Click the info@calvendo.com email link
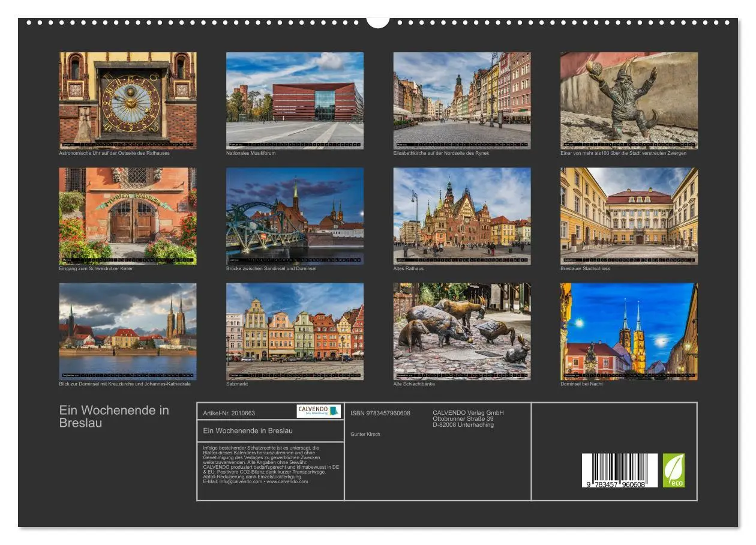756x545 pixels. point(240,481)
